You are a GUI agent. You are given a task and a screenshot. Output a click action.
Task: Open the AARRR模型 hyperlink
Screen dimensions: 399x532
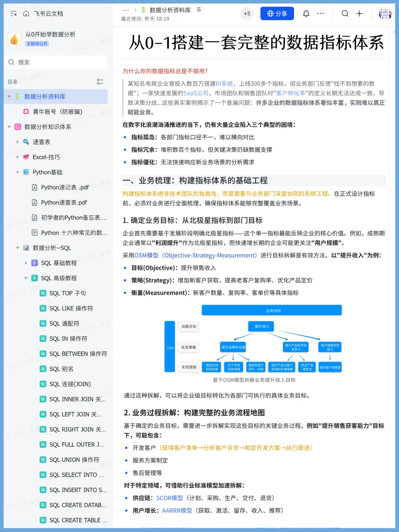click(x=177, y=510)
